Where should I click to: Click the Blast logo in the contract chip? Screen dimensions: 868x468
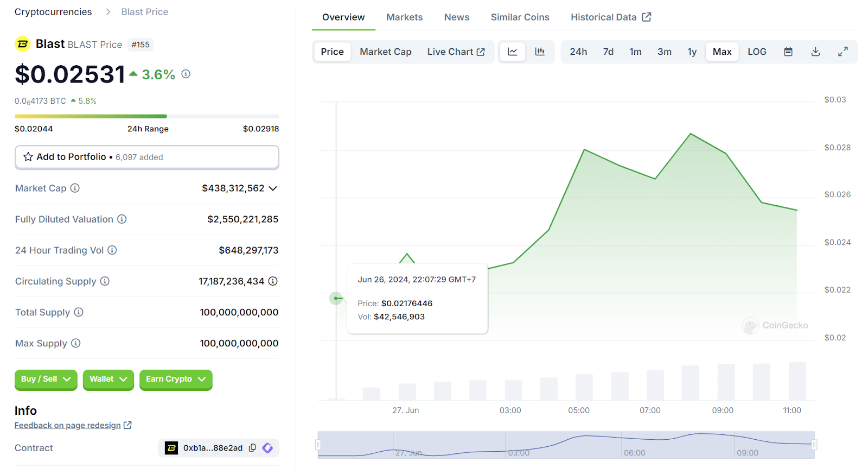pyautogui.click(x=171, y=448)
